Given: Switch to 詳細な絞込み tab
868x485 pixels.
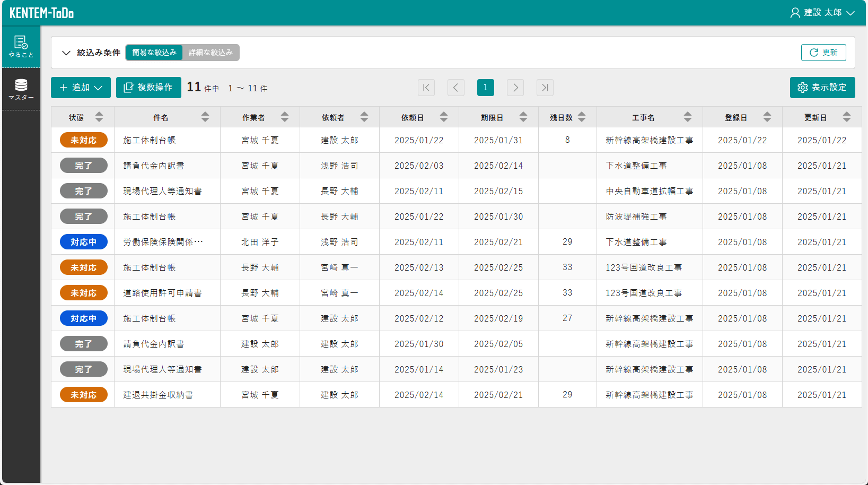Looking at the screenshot, I should (211, 53).
